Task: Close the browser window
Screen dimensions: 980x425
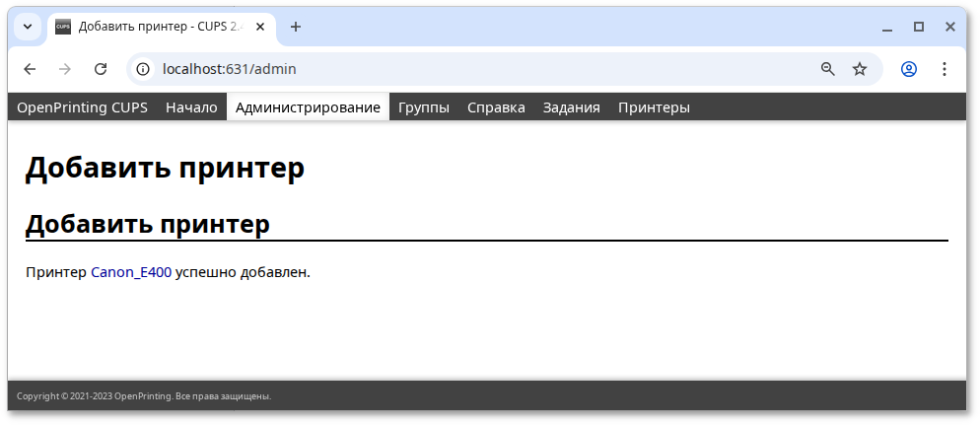Action: click(x=950, y=27)
